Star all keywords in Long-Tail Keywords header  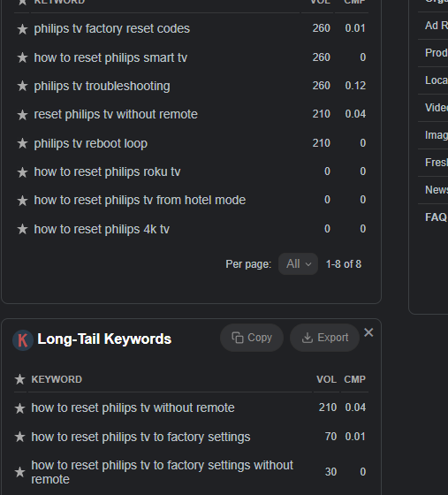click(x=19, y=379)
